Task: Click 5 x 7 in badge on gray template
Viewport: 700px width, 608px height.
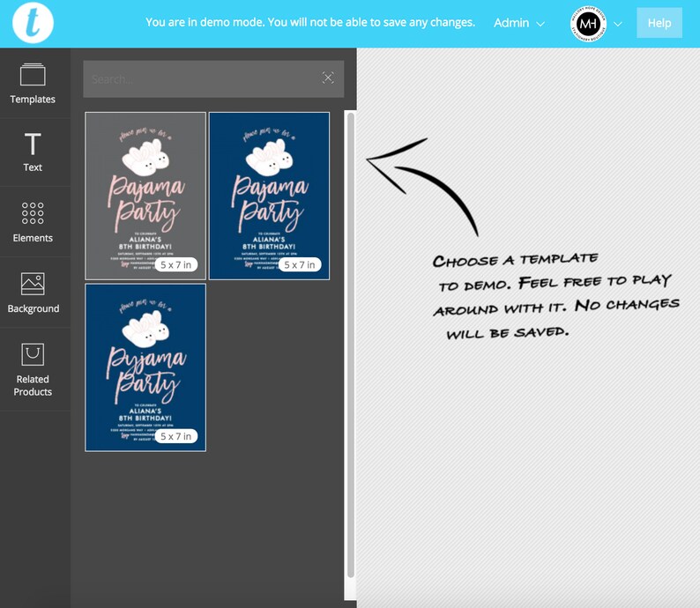Action: tap(176, 264)
